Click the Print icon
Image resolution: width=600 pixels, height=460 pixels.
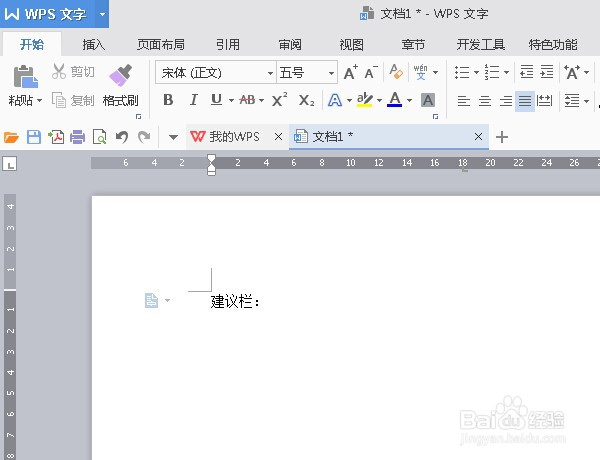pos(78,137)
